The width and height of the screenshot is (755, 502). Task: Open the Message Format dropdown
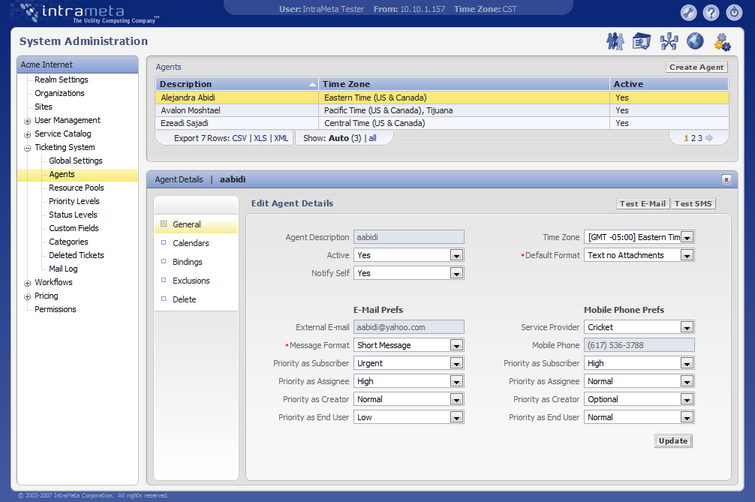[456, 345]
